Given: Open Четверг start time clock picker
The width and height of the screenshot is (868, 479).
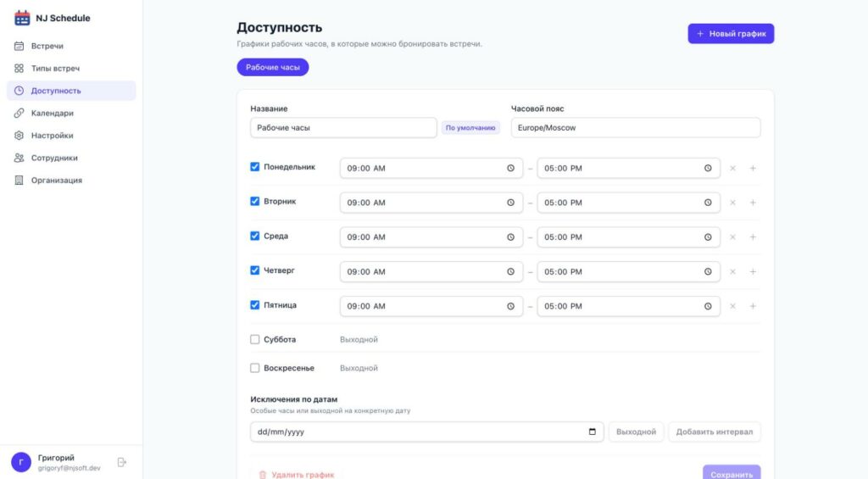Looking at the screenshot, I should click(x=510, y=272).
